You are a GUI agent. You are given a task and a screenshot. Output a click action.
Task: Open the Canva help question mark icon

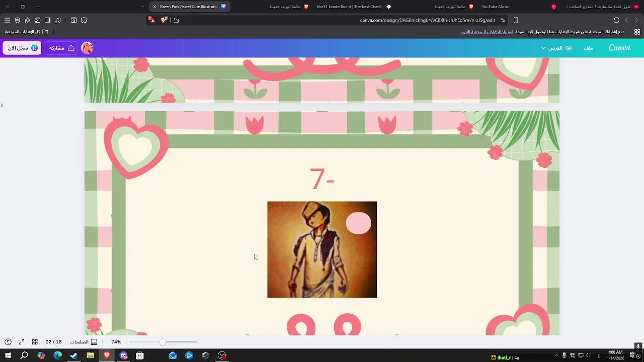coord(8,342)
